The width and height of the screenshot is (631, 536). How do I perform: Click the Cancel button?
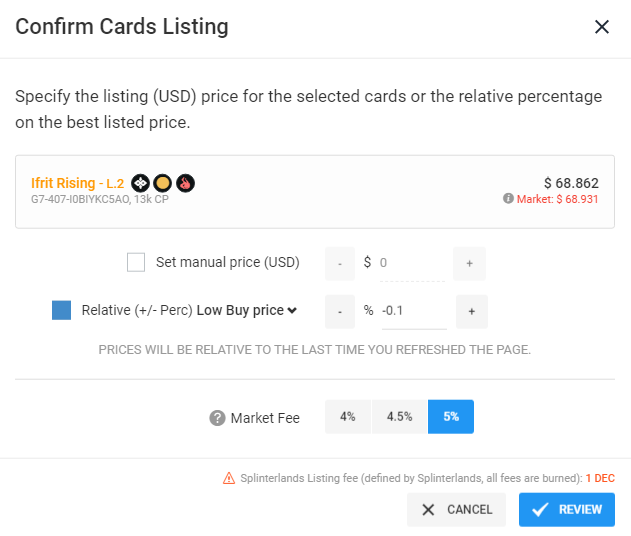pyautogui.click(x=456, y=509)
